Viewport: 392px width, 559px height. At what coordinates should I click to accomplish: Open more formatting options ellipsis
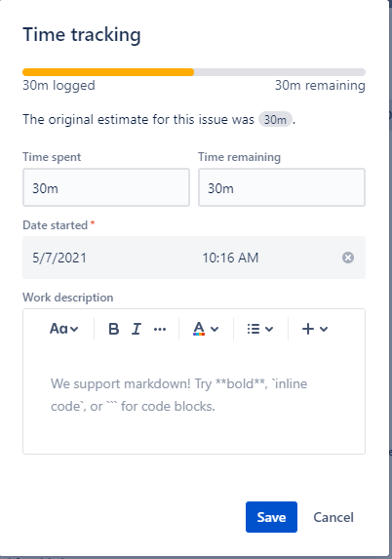(x=160, y=329)
